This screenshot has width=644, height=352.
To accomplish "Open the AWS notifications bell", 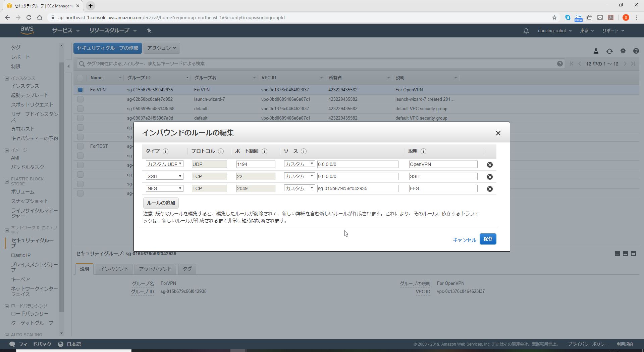I will (526, 31).
